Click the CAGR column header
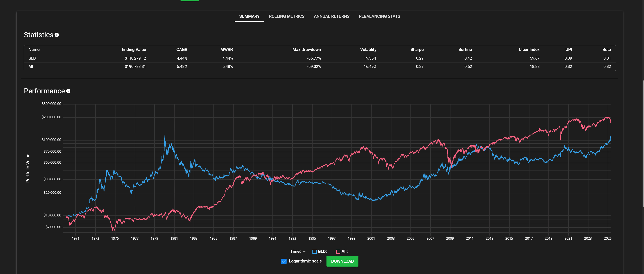Image resolution: width=644 pixels, height=274 pixels. (x=182, y=50)
